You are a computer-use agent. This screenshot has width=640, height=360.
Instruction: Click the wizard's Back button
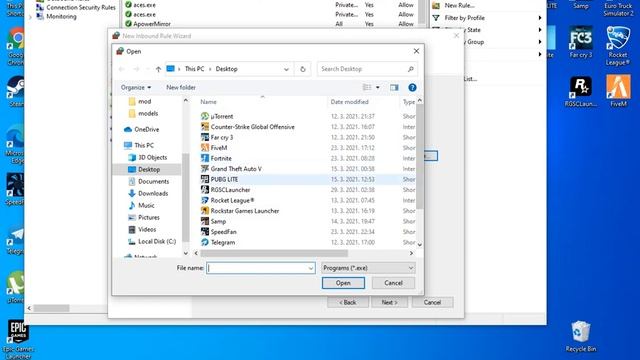tap(348, 302)
